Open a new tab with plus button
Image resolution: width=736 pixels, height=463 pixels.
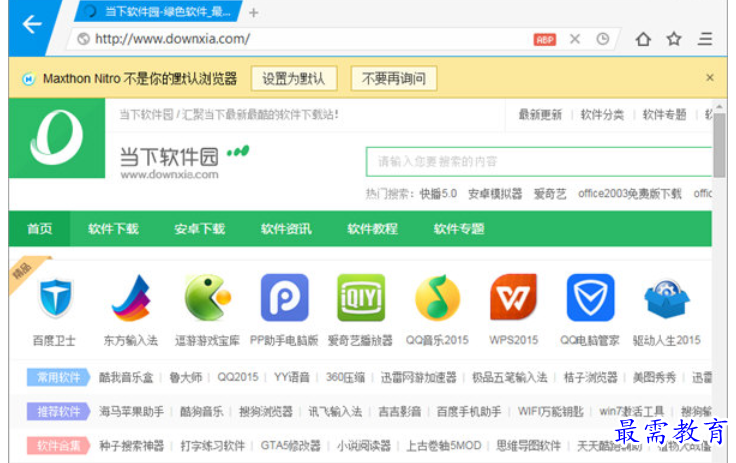[253, 13]
